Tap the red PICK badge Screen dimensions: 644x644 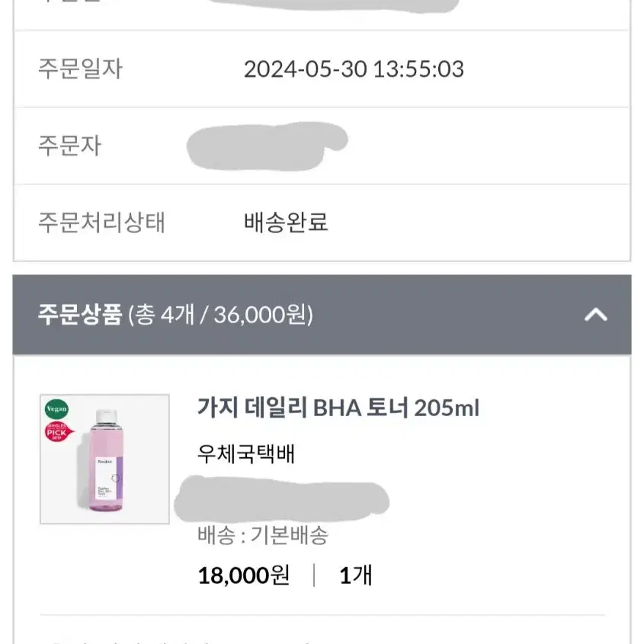click(59, 432)
